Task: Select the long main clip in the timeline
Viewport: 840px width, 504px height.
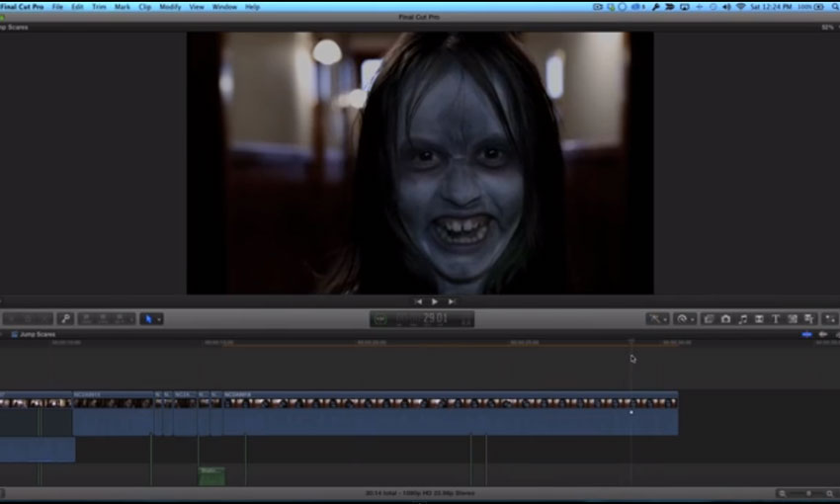Action: click(451, 413)
